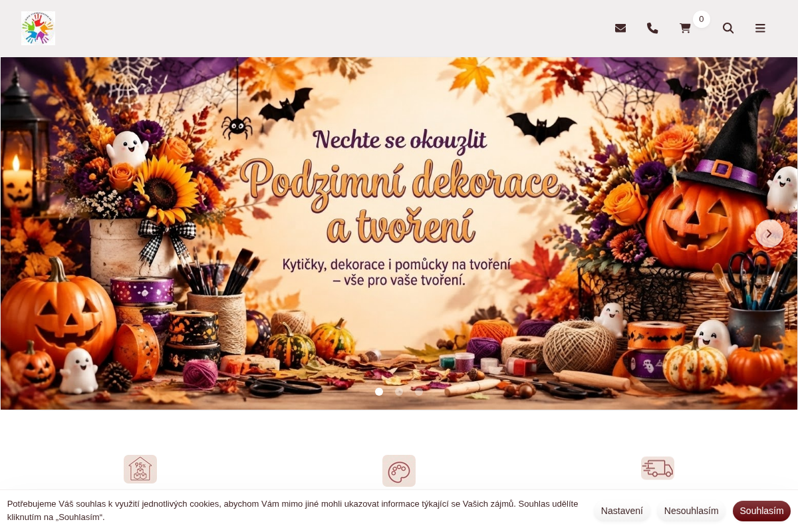Advance carousel with the next arrow
Screen dimensions: 798x532
[769, 233]
